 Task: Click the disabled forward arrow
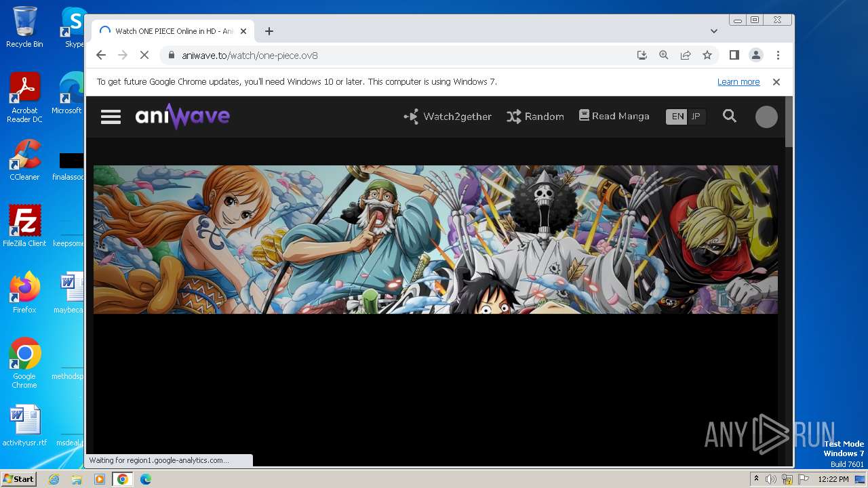tap(123, 55)
